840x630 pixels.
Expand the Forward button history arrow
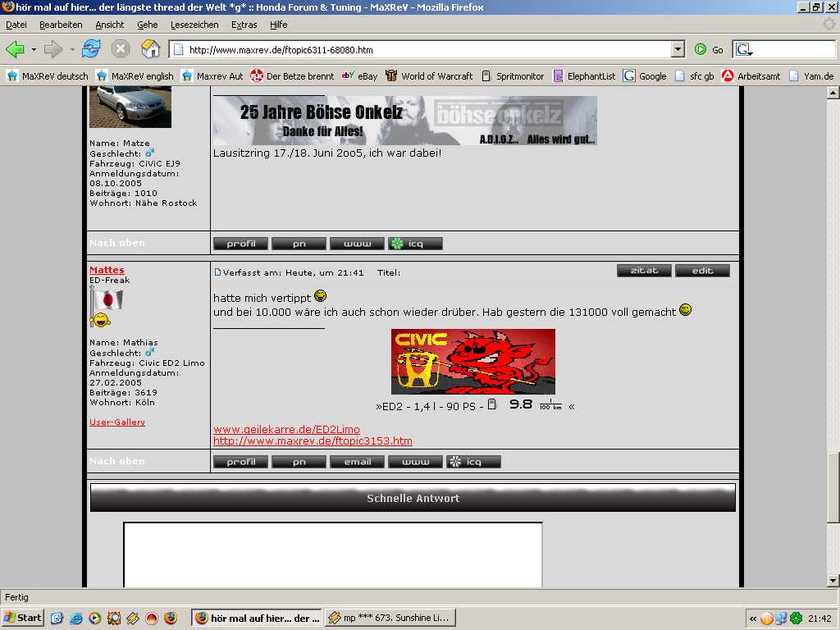pos(72,50)
